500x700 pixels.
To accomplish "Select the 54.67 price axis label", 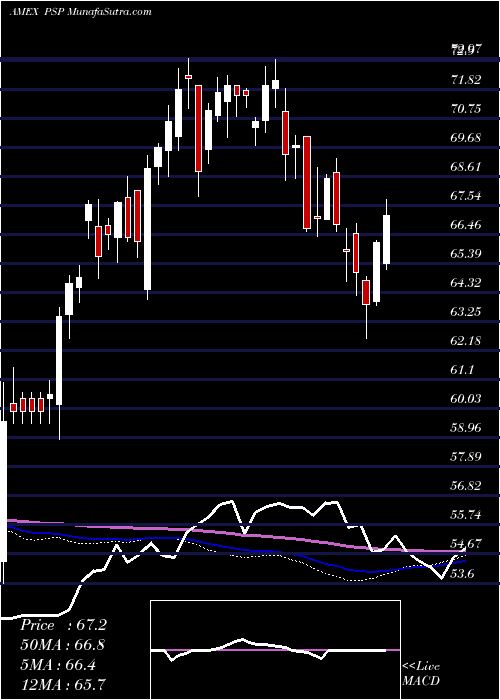I will [x=466, y=543].
